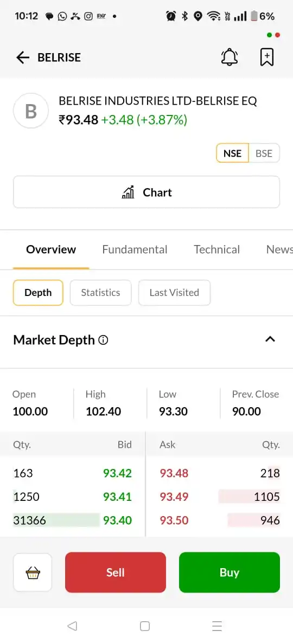Tap the red Sell button

[116, 572]
